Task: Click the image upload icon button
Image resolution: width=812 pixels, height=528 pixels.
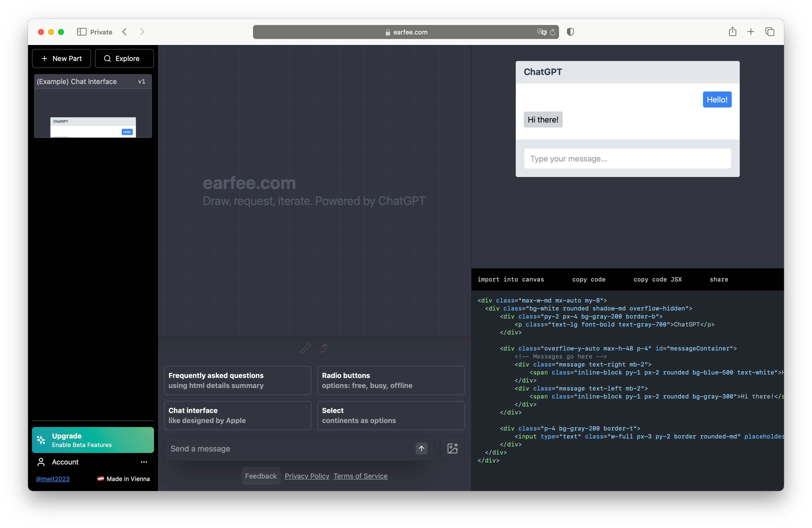Action: pyautogui.click(x=452, y=448)
